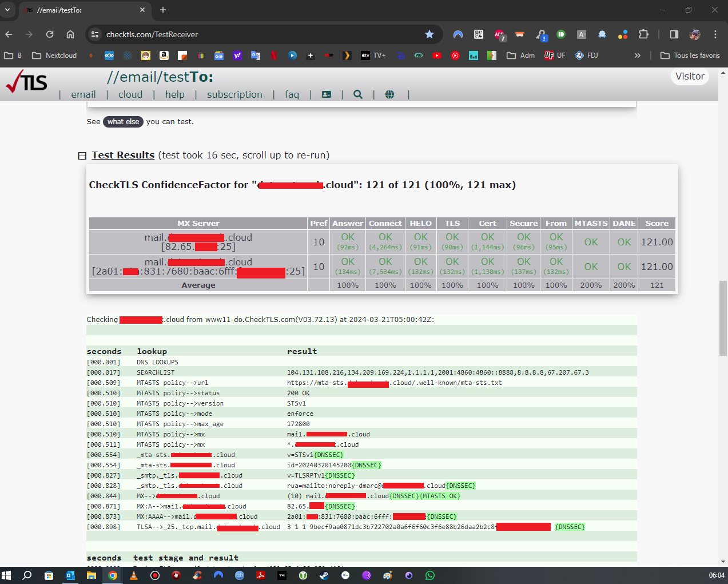Open the B bookmark folder

click(x=13, y=55)
